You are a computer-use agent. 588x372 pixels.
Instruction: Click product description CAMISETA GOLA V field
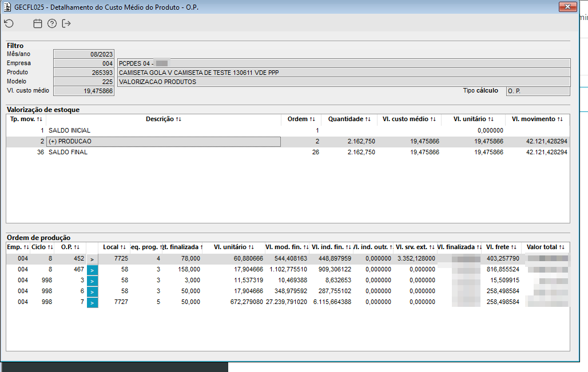344,73
